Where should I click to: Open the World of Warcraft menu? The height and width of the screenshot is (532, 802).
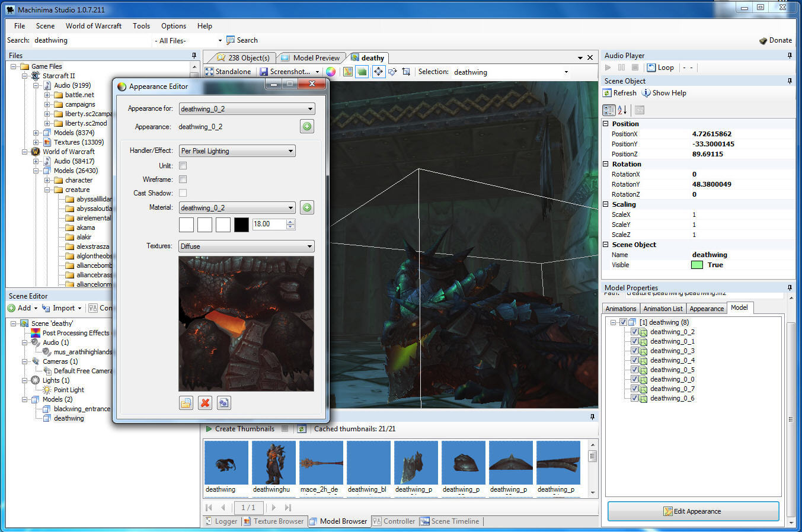94,26
